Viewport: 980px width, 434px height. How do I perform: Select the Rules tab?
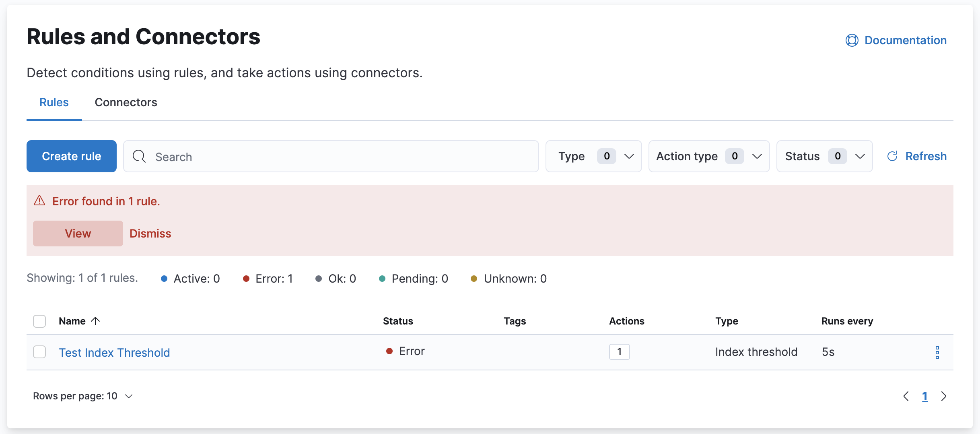point(54,102)
